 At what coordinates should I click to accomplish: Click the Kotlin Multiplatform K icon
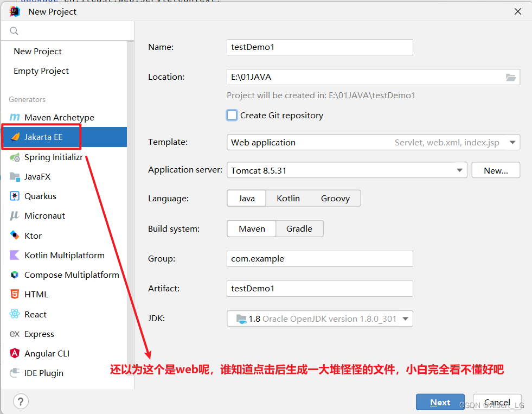coord(15,255)
